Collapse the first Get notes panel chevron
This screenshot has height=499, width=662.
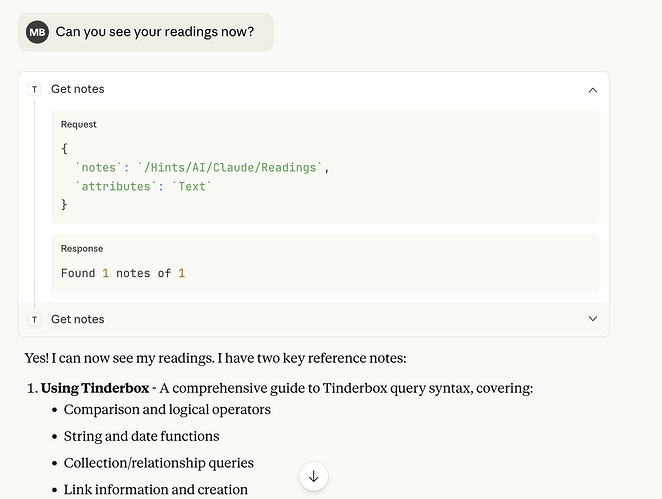point(592,89)
